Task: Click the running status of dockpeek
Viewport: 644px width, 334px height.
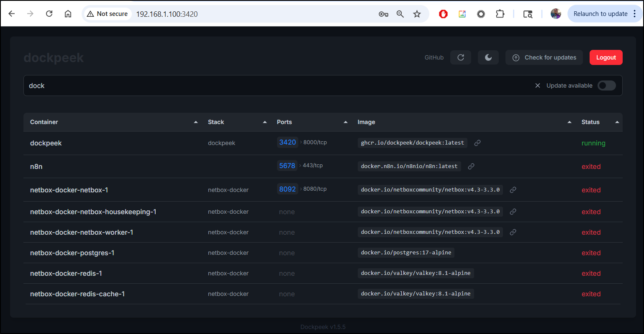Action: (x=593, y=143)
